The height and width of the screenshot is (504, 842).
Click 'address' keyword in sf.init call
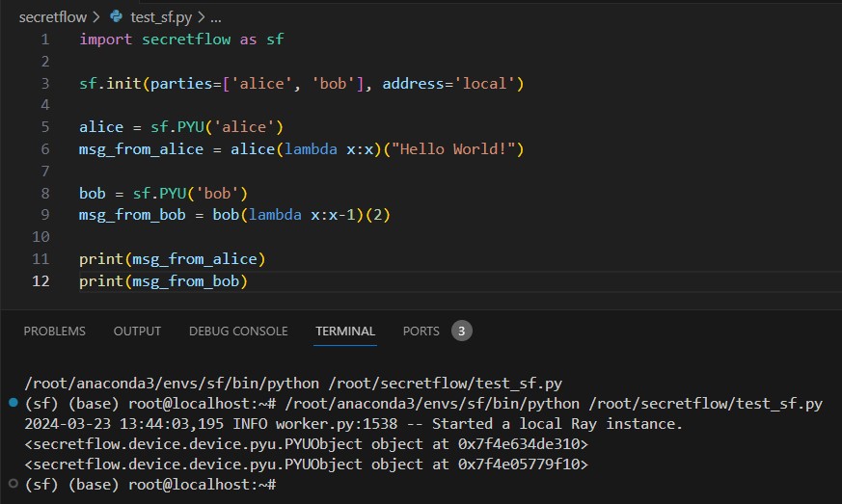click(413, 83)
